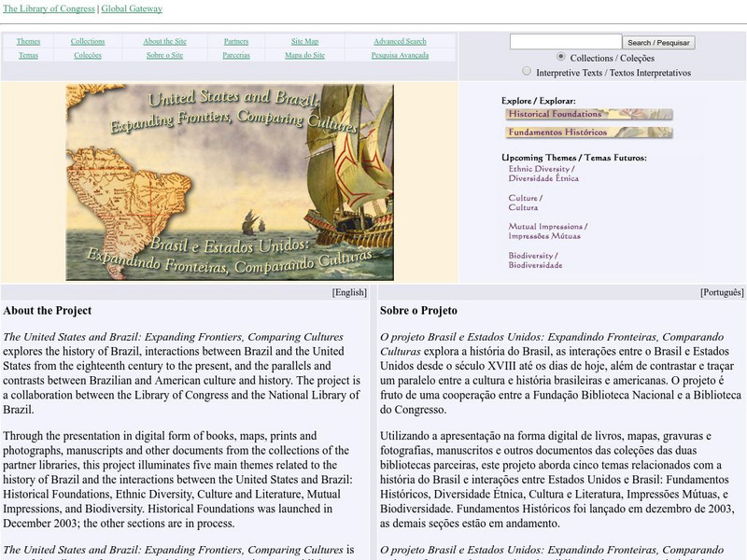Click inside the search text field
Screen dimensions: 747x560
[565, 41]
